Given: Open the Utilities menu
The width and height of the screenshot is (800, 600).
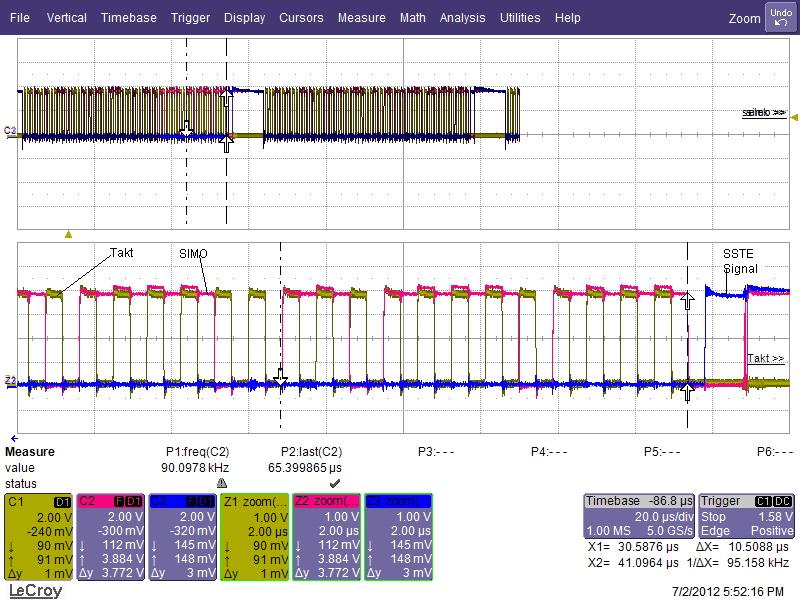Looking at the screenshot, I should click(x=520, y=17).
